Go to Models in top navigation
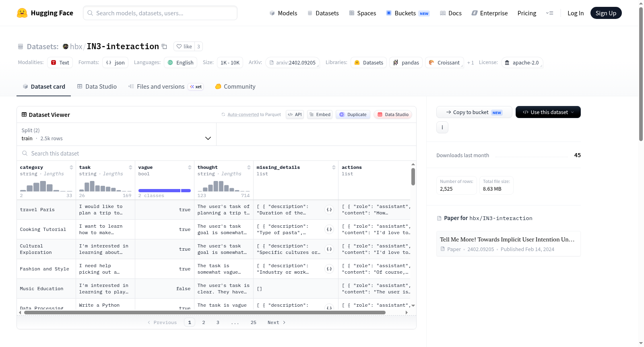 click(283, 13)
